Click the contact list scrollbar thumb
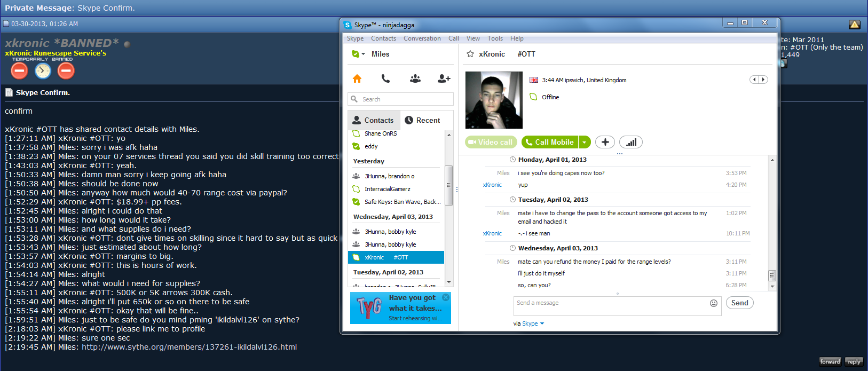Viewport: 868px width, 371px height. click(x=448, y=185)
